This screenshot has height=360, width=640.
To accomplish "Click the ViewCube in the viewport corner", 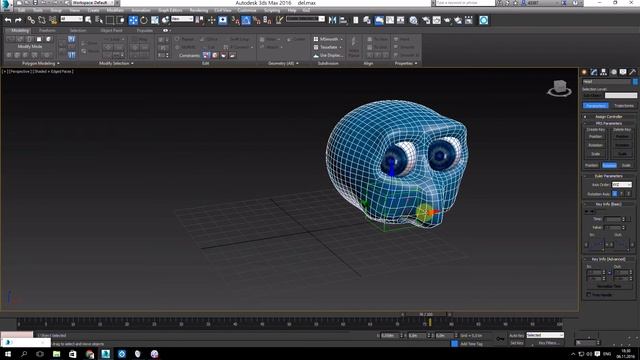I will (559, 88).
